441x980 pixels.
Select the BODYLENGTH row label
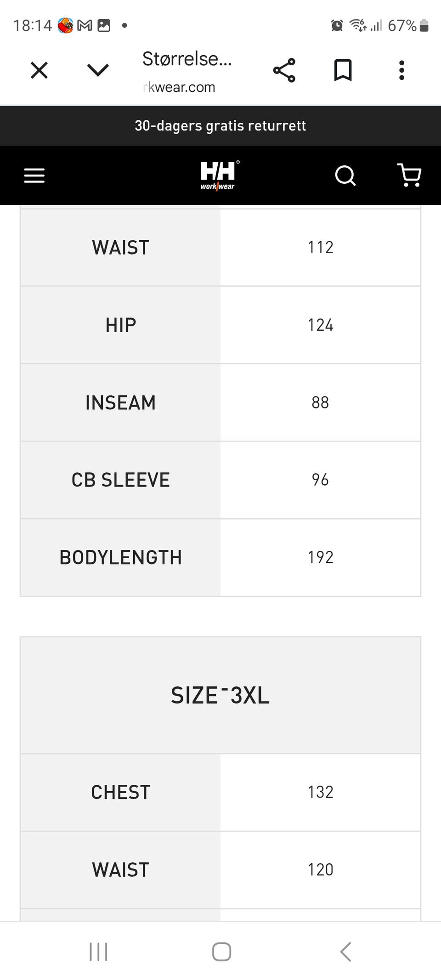coord(120,557)
